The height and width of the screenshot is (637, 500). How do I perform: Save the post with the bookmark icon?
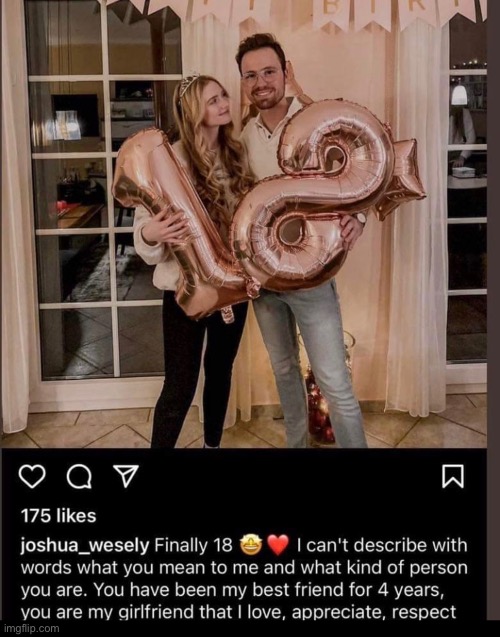pos(452,476)
